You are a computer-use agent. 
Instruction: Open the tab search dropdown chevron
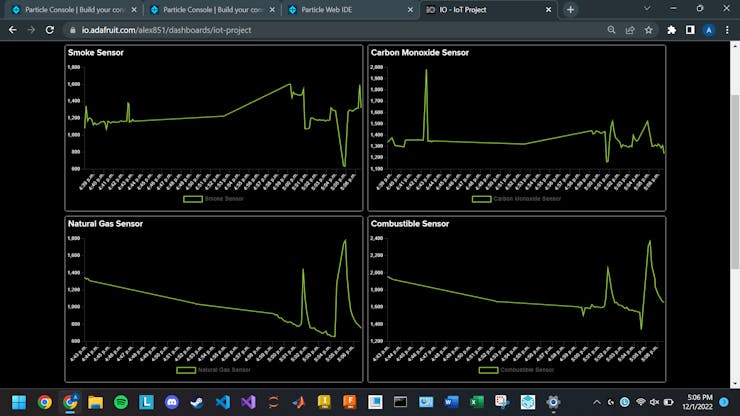pos(647,8)
